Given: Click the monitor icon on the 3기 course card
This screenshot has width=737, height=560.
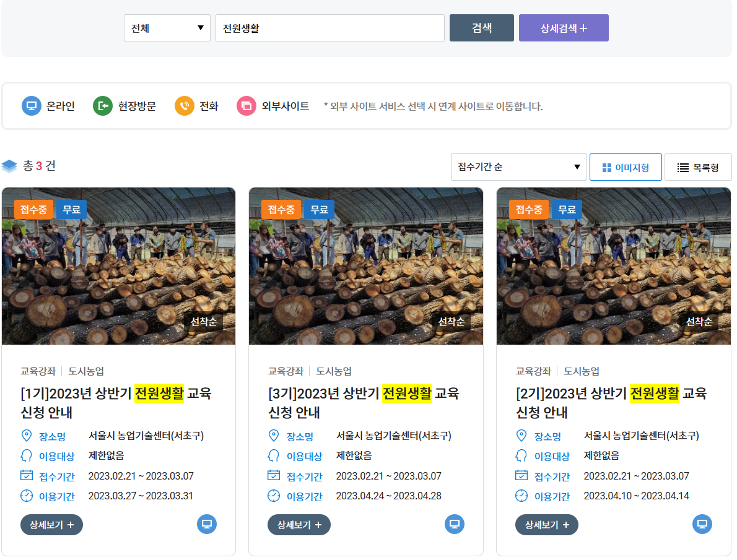Looking at the screenshot, I should click(455, 524).
